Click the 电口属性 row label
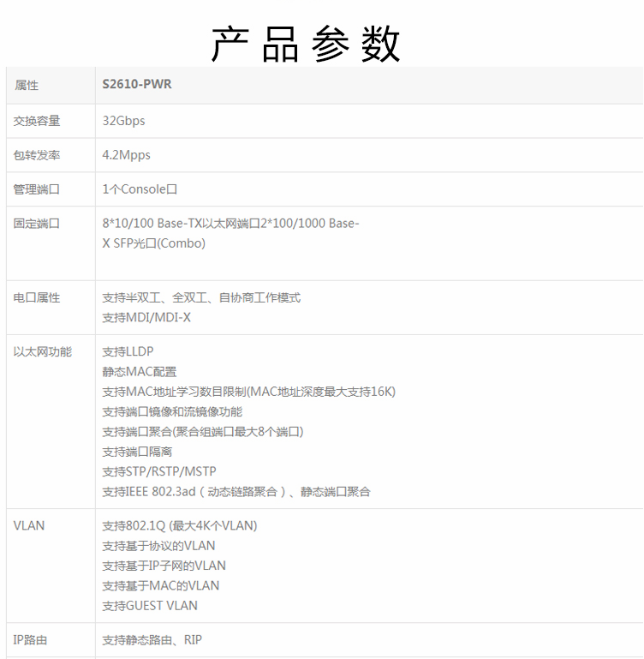 [x=37, y=298]
